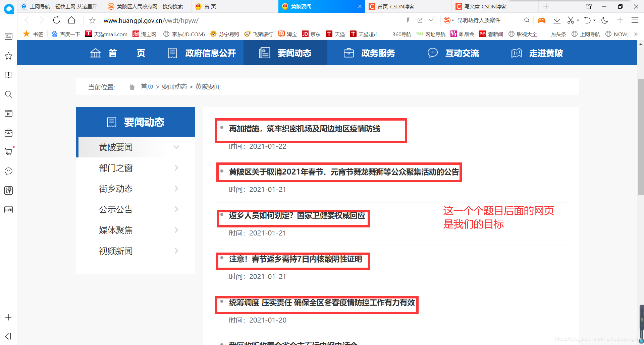Open sidebar chat bubble icon
644x345 pixels.
point(9,171)
